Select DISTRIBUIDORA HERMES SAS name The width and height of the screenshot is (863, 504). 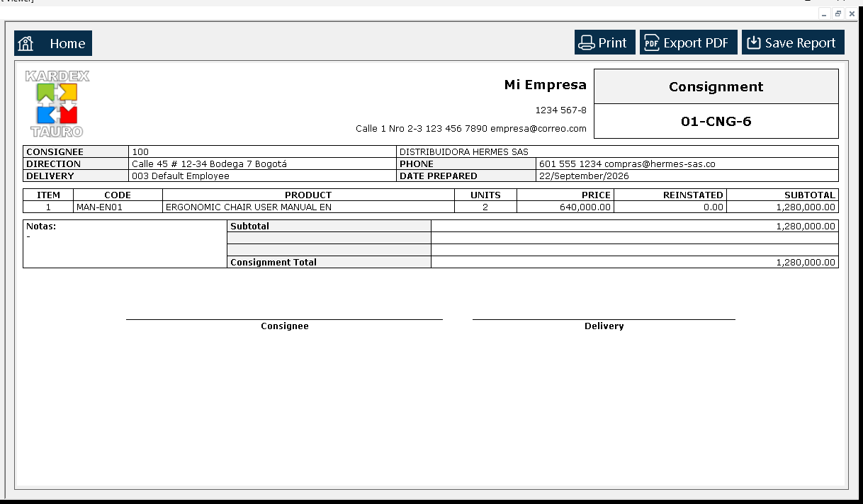click(x=463, y=152)
